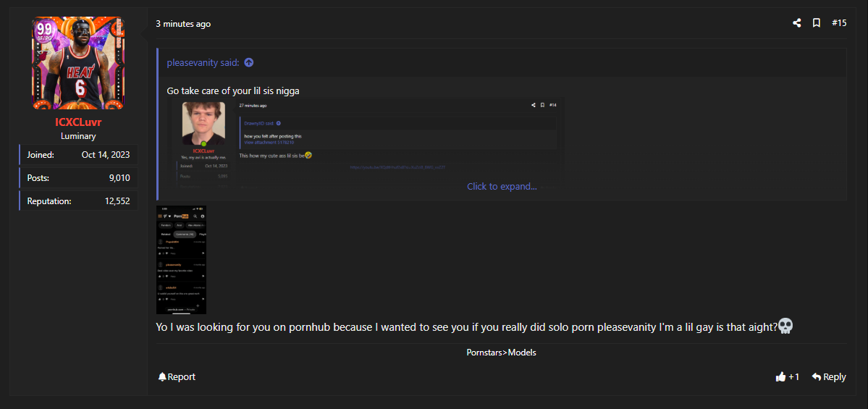868x409 pixels.
Task: Select the Reputation 12,552 row
Action: pyautogui.click(x=78, y=201)
